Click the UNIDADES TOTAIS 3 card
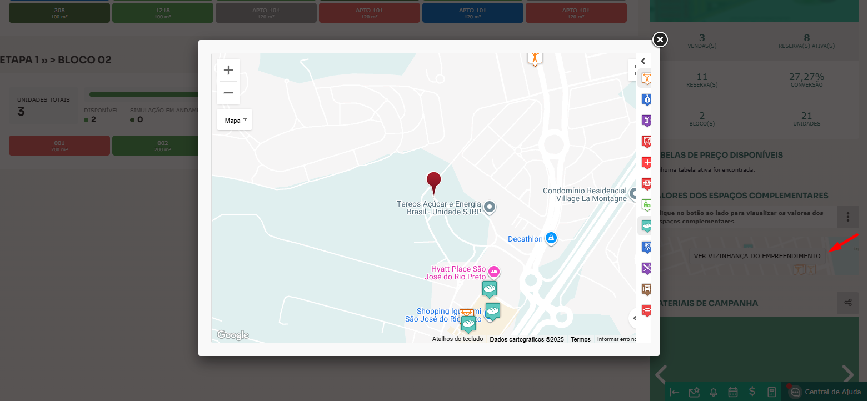Viewport: 868px width, 401px height. tap(43, 106)
